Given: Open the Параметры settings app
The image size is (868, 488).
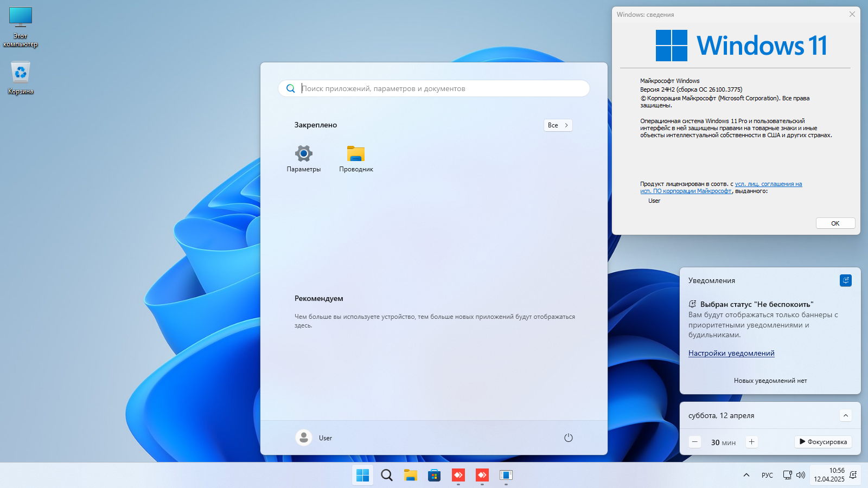Looking at the screenshot, I should tap(304, 158).
